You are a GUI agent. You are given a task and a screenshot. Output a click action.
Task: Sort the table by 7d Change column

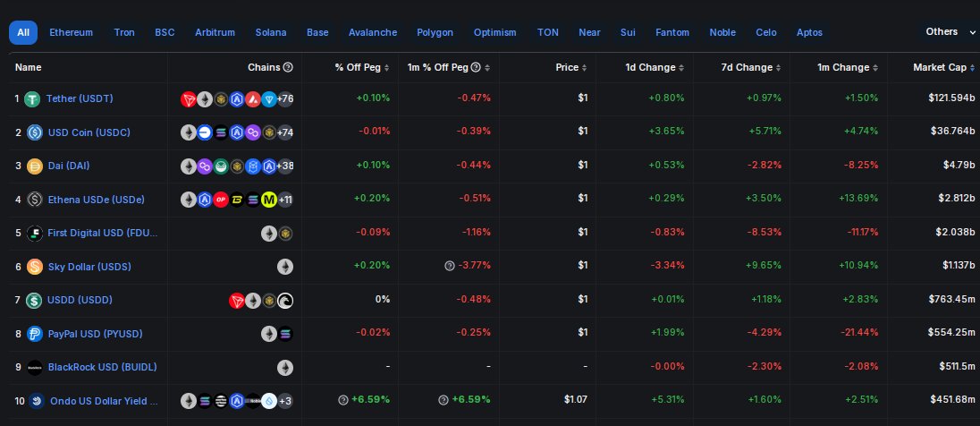pyautogui.click(x=746, y=67)
